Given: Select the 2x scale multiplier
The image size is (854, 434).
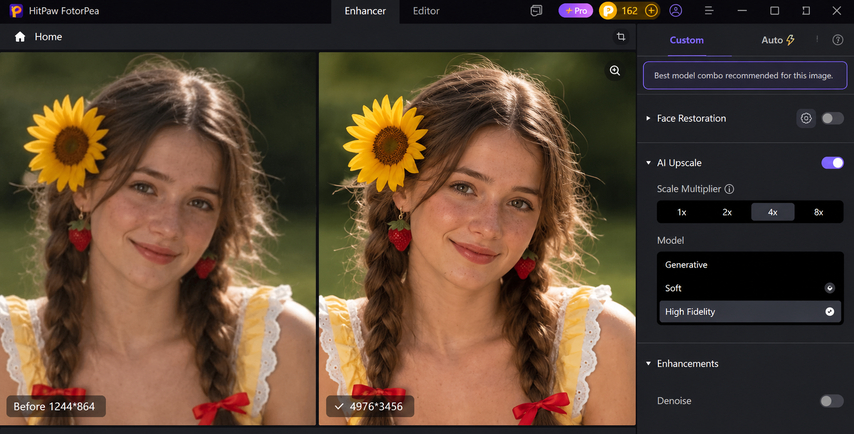Looking at the screenshot, I should [727, 212].
